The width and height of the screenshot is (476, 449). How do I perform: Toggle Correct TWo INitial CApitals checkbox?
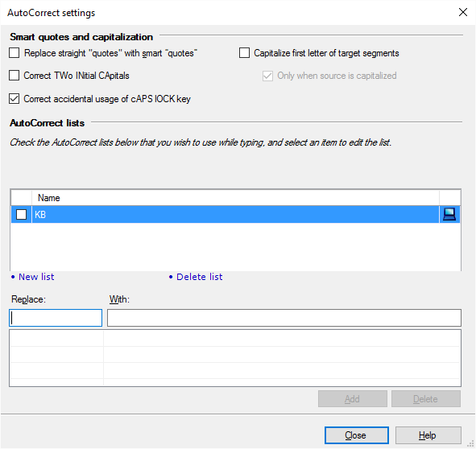click(14, 76)
